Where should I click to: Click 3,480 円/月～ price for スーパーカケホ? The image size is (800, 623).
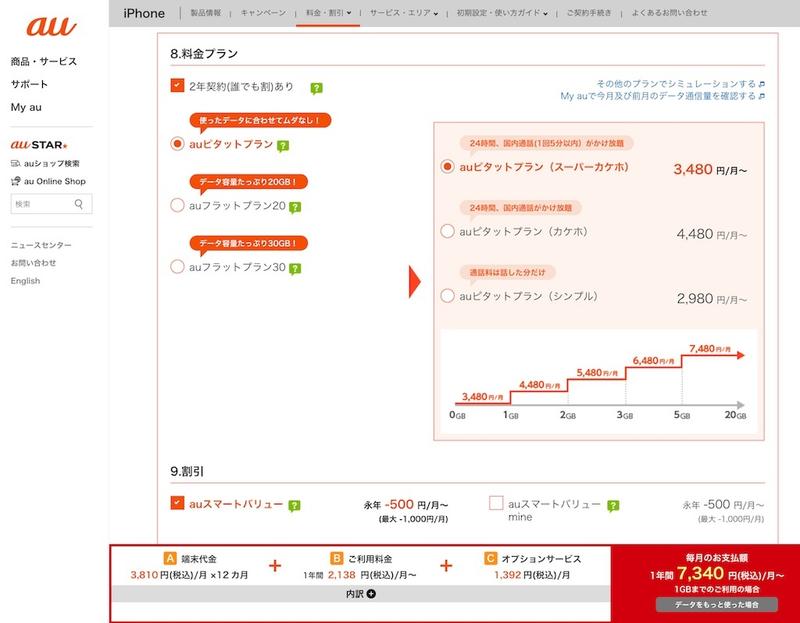(x=710, y=169)
